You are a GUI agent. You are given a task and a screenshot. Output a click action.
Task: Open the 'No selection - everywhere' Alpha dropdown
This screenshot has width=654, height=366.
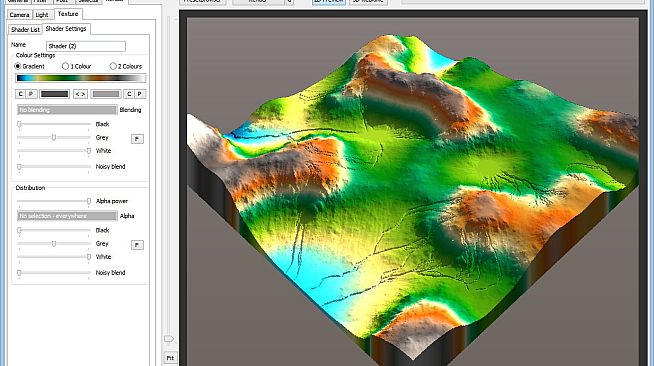tap(67, 216)
